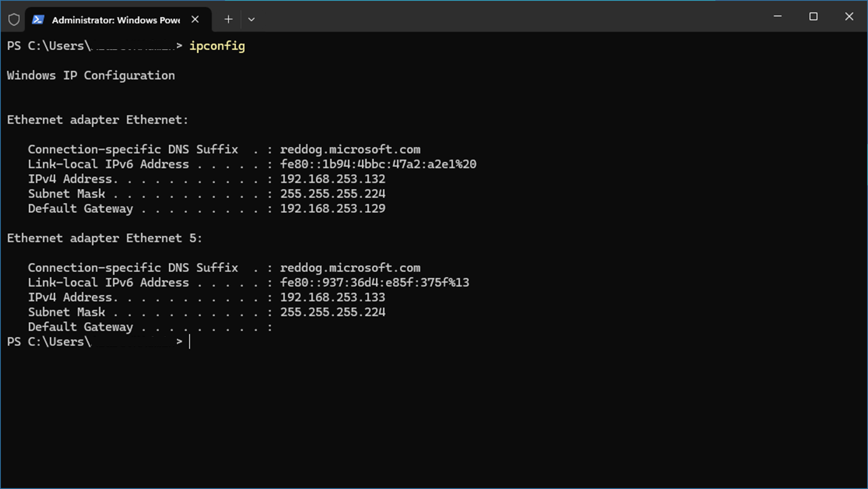This screenshot has width=868, height=489.
Task: Expand the new tab profile dropdown chevron
Action: [251, 19]
